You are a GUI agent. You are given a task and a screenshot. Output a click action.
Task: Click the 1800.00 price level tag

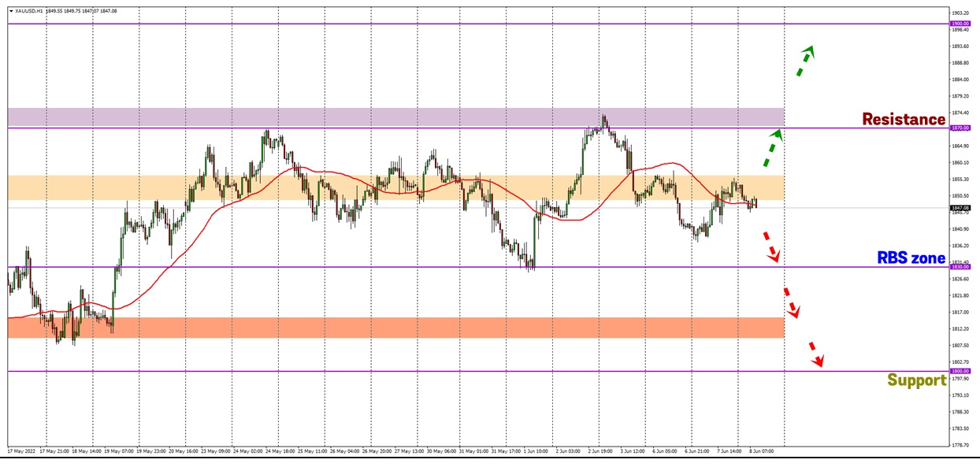pyautogui.click(x=960, y=371)
